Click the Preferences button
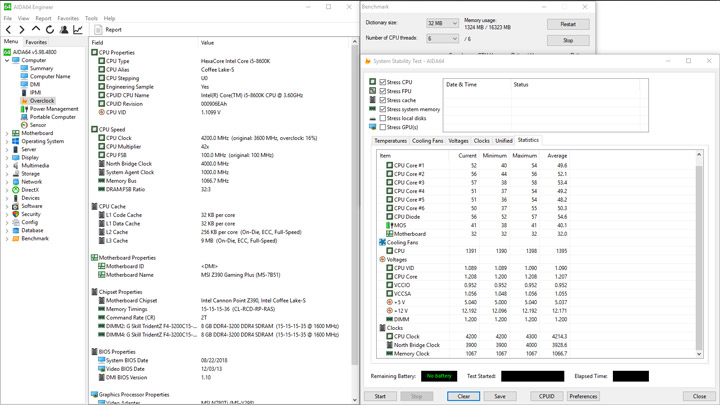The height and width of the screenshot is (405, 720). (x=583, y=396)
